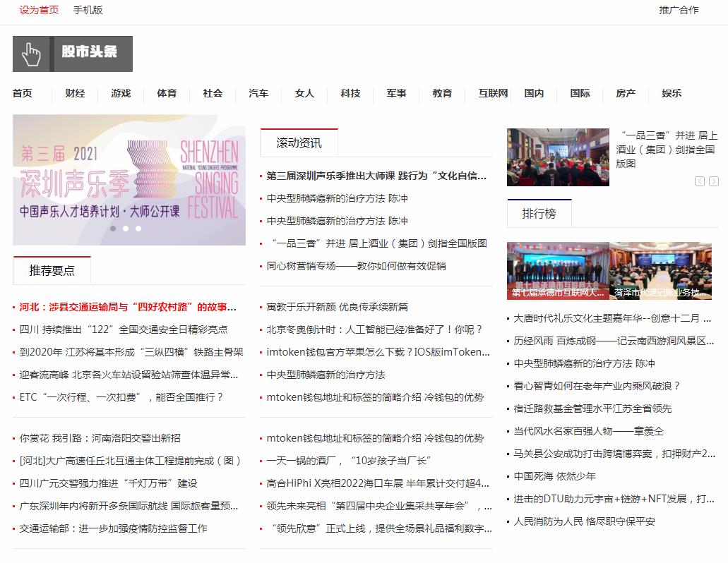
Task: Go to the 汽车 section
Action: click(258, 93)
